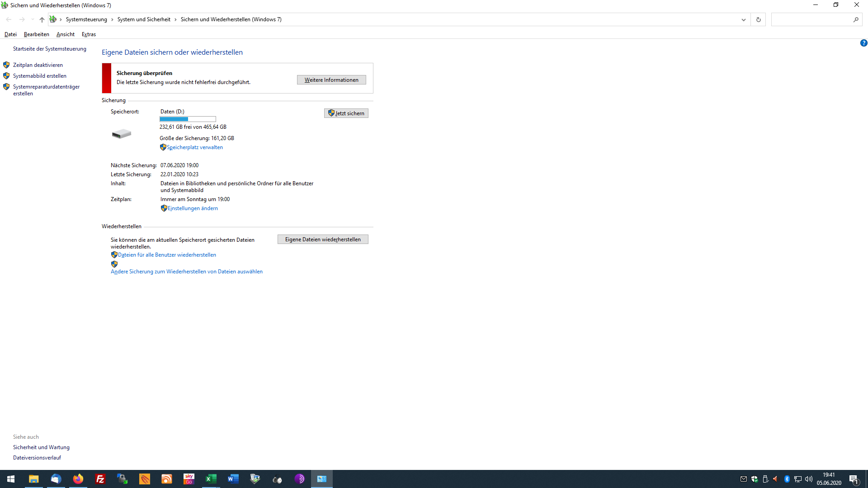The height and width of the screenshot is (488, 868).
Task: Expand the address bar history dropdown
Action: pos(743,19)
